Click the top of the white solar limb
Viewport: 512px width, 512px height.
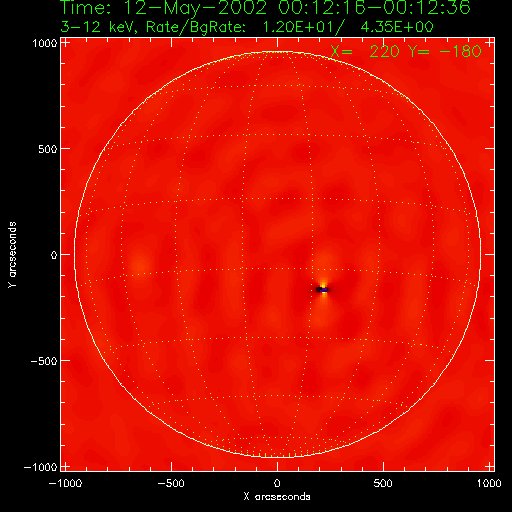(277, 51)
